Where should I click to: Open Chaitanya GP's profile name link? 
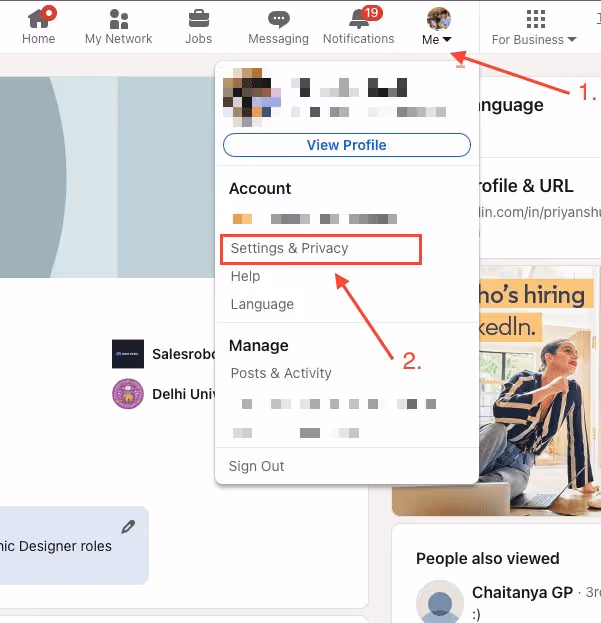522,592
